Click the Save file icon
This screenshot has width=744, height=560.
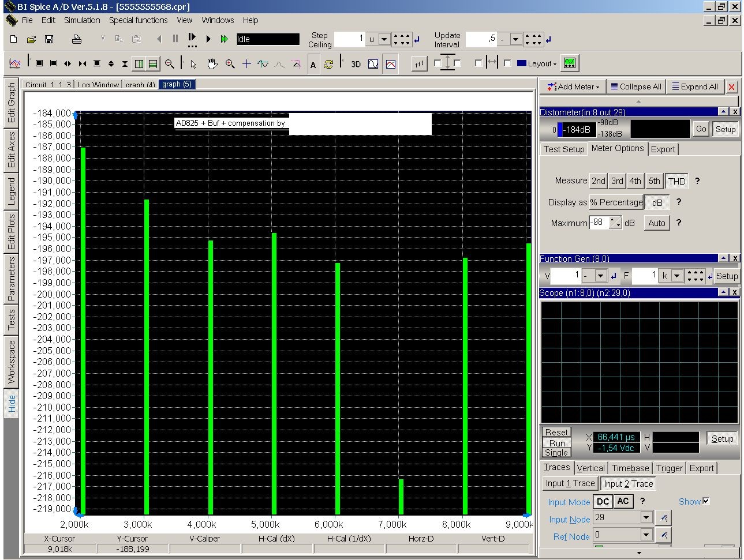(49, 39)
